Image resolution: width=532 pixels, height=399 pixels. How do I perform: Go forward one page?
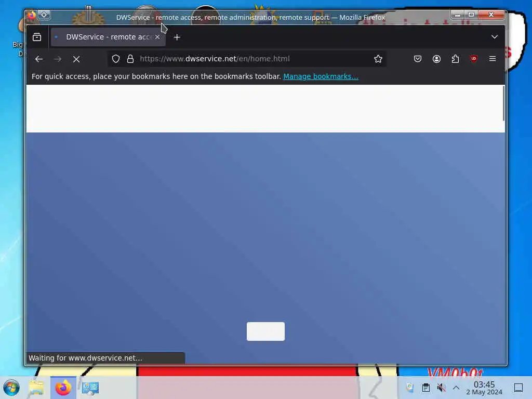coord(58,59)
